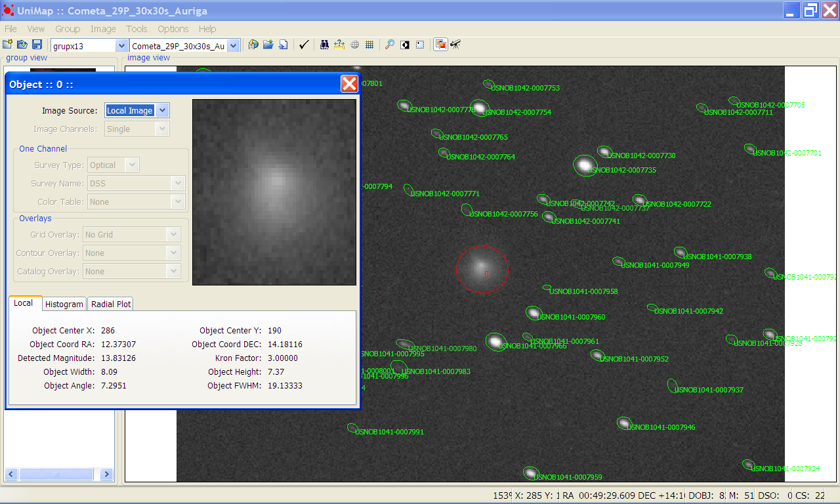
Task: Open the Help menu
Action: 207,29
